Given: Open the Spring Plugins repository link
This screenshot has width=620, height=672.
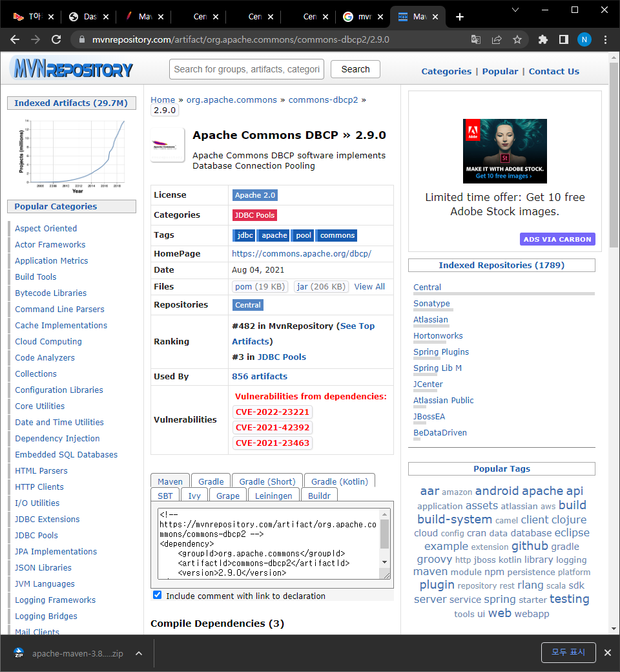Looking at the screenshot, I should (x=441, y=352).
